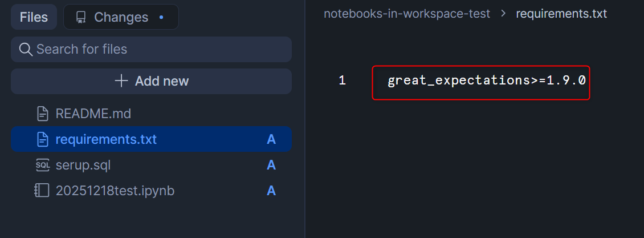Click the requirements.txt file icon
The width and height of the screenshot is (644, 238).
[x=43, y=139]
